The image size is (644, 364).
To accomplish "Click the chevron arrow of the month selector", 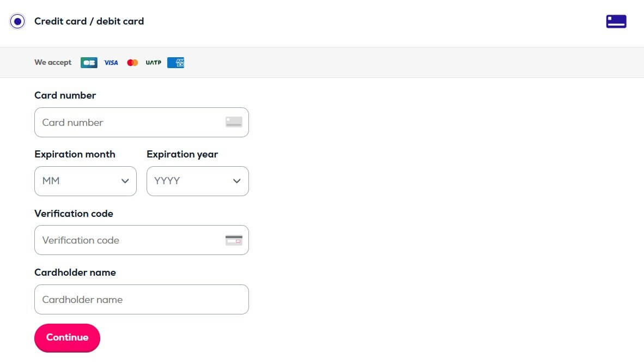I will click(125, 181).
